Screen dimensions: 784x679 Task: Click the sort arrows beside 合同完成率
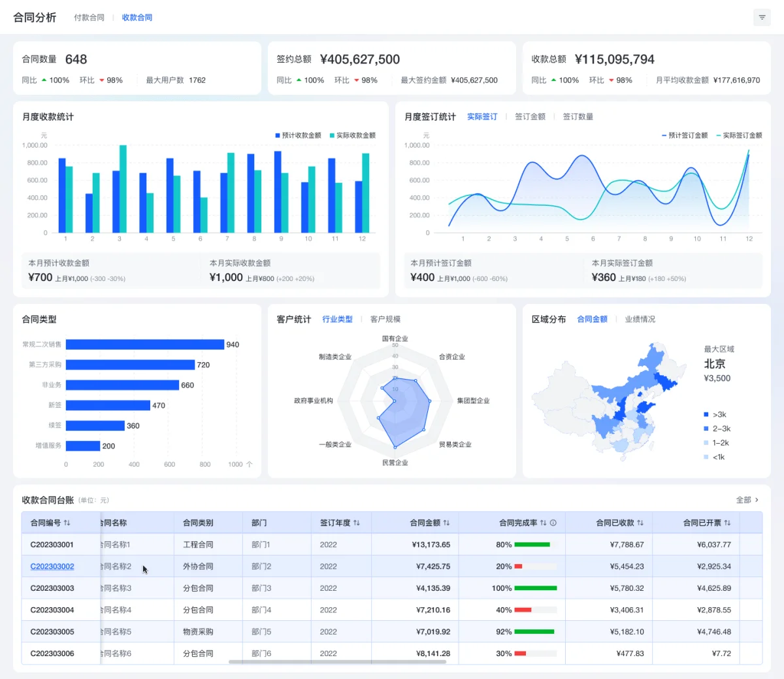543,523
